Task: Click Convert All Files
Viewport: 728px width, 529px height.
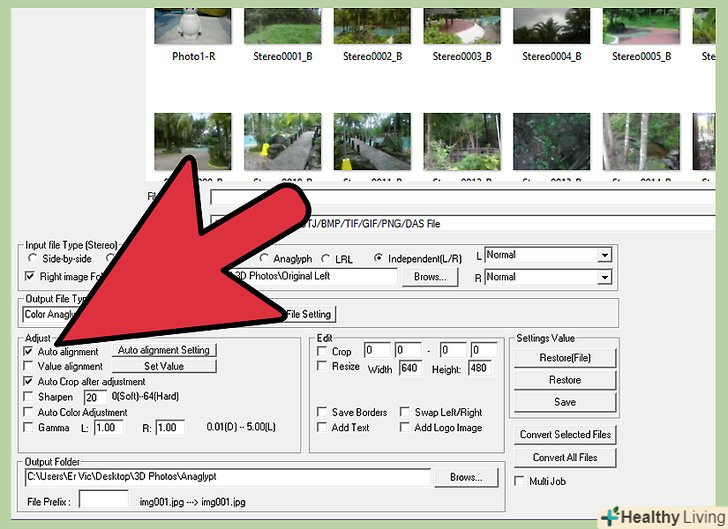Action: tap(565, 457)
